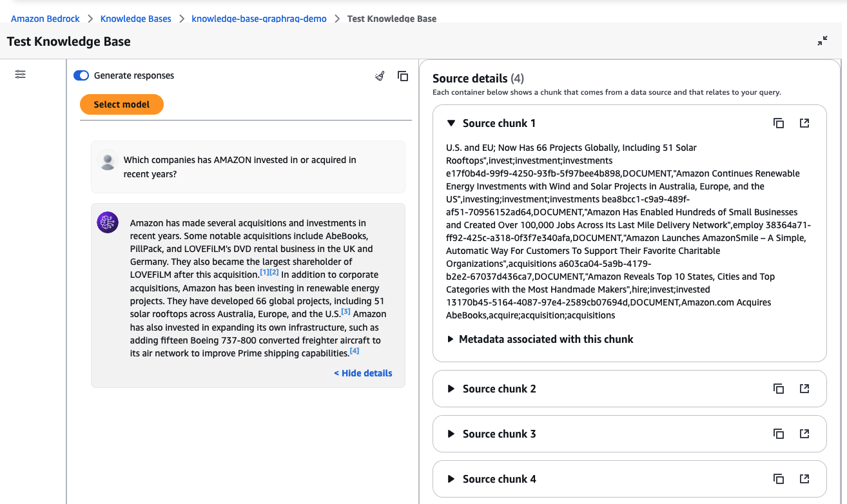Viewport: 847px width, 504px height.
Task: Open Source chunk 3 in new window
Action: click(804, 434)
